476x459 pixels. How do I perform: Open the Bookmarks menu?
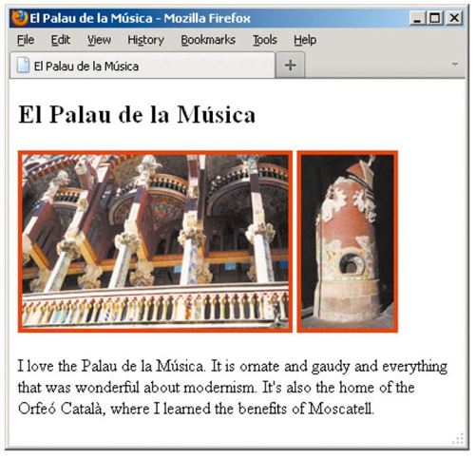[x=208, y=40]
